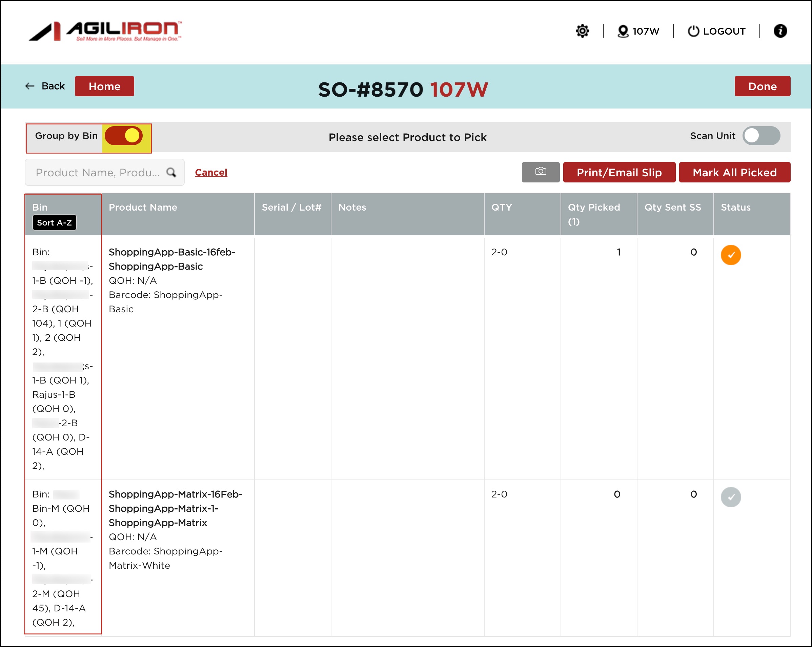The image size is (812, 647).
Task: Go to Home page
Action: (x=104, y=86)
